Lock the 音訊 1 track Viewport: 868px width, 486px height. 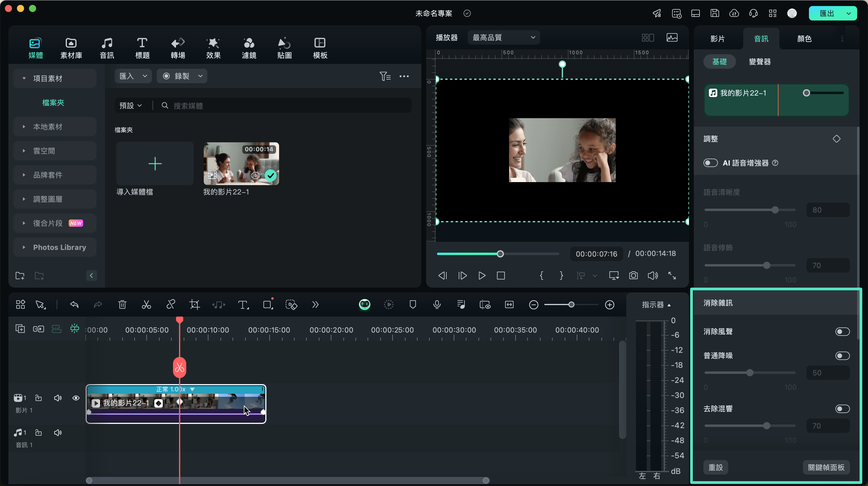tap(38, 432)
